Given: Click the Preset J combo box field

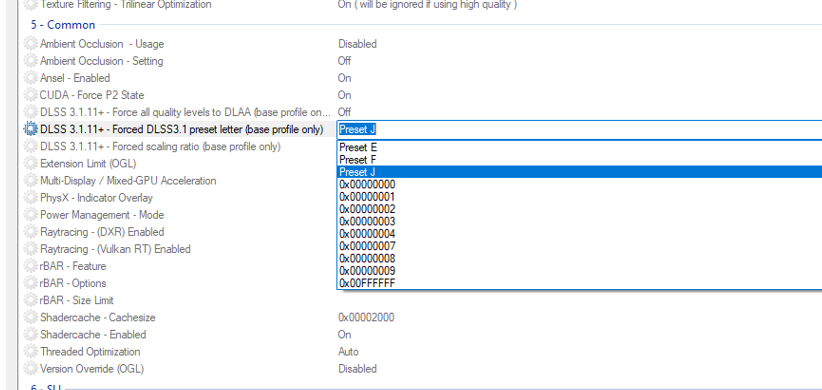Looking at the screenshot, I should click(x=579, y=129).
